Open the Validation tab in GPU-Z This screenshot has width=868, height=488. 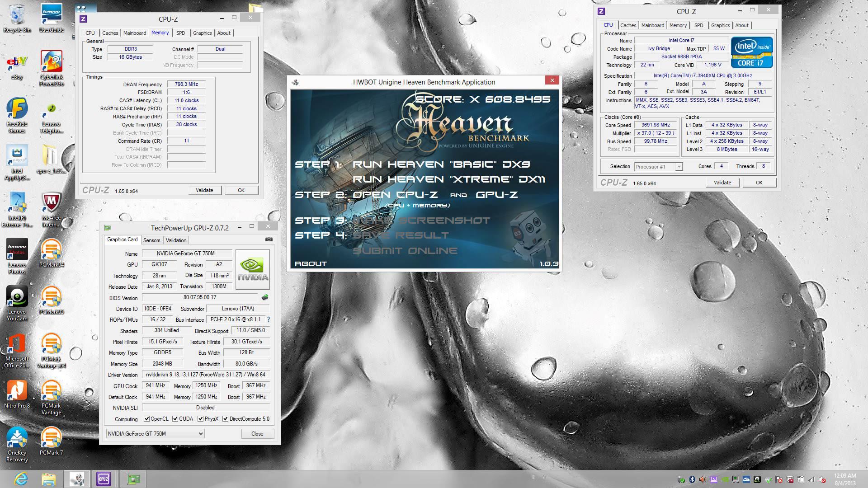tap(176, 240)
